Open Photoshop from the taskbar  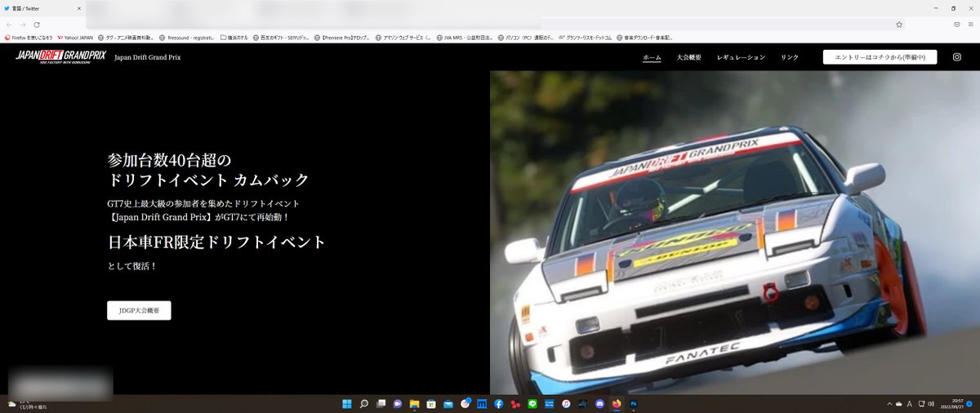634,404
